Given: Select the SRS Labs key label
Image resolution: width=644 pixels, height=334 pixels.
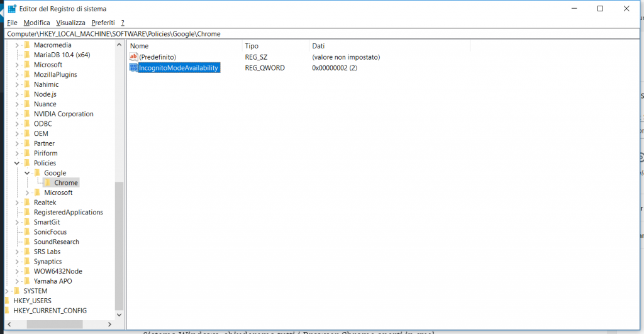Looking at the screenshot, I should (47, 252).
